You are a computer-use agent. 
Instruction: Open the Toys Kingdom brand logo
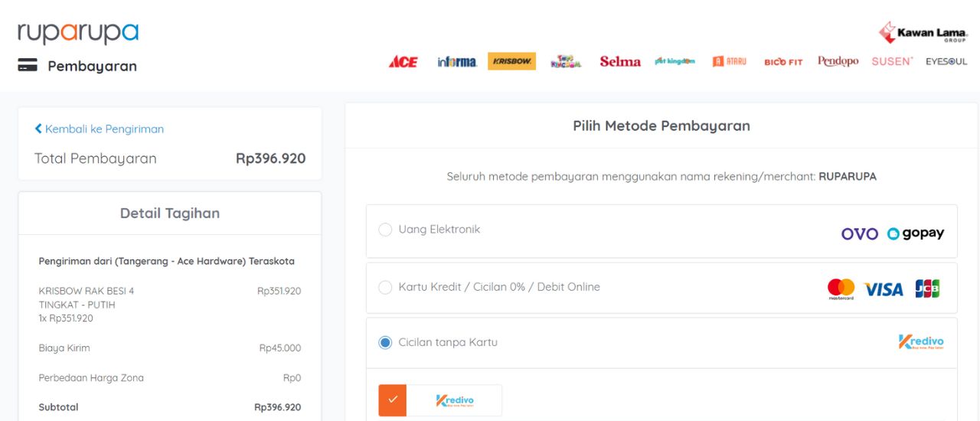[x=566, y=62]
